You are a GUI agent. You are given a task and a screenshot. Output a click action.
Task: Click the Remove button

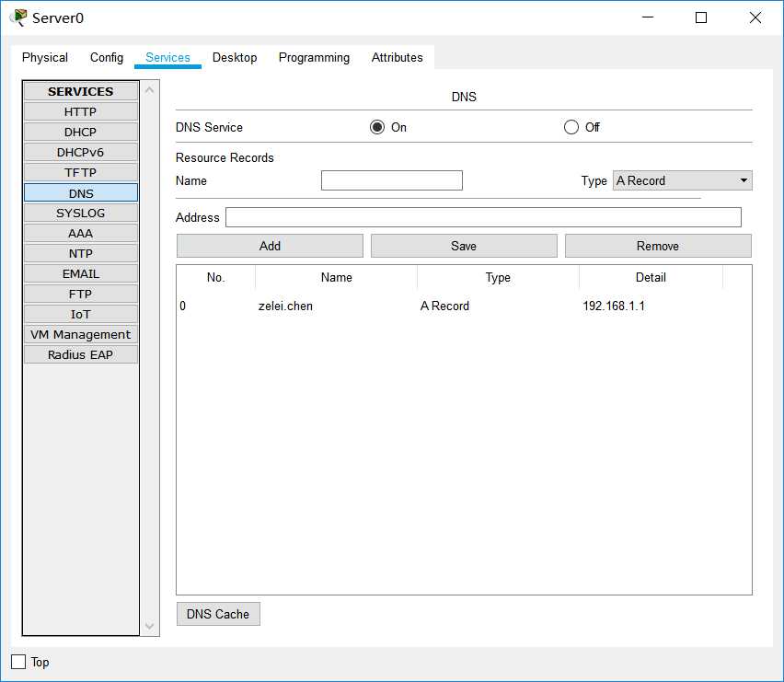[658, 246]
